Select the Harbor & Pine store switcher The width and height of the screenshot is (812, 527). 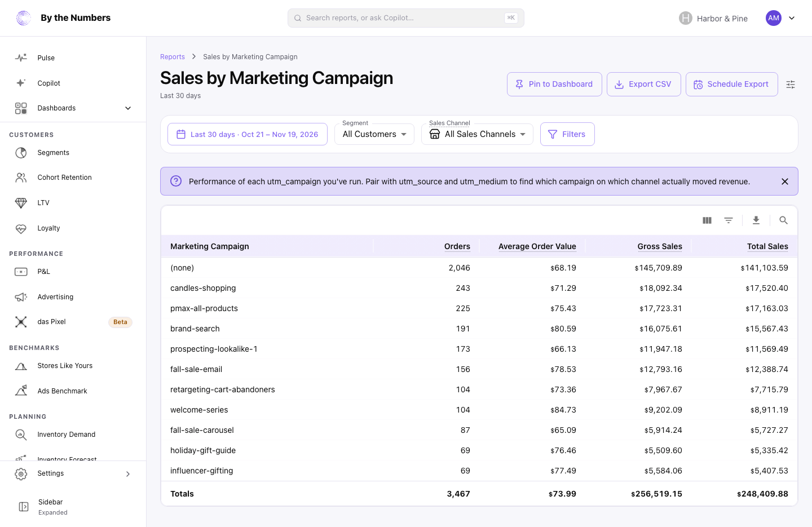point(713,18)
